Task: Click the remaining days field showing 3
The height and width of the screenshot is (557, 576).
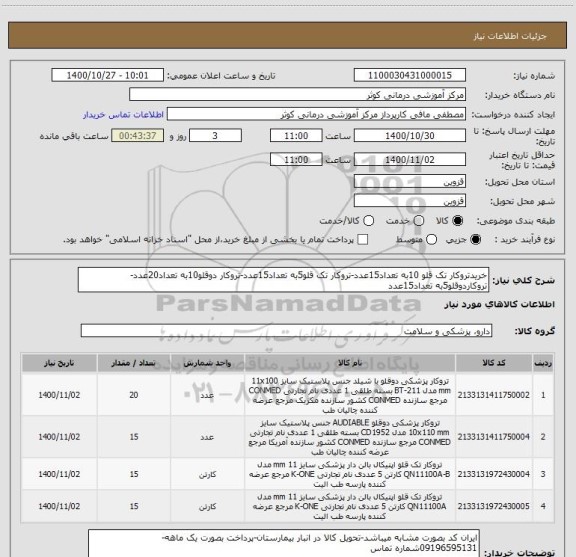Action: pos(215,136)
